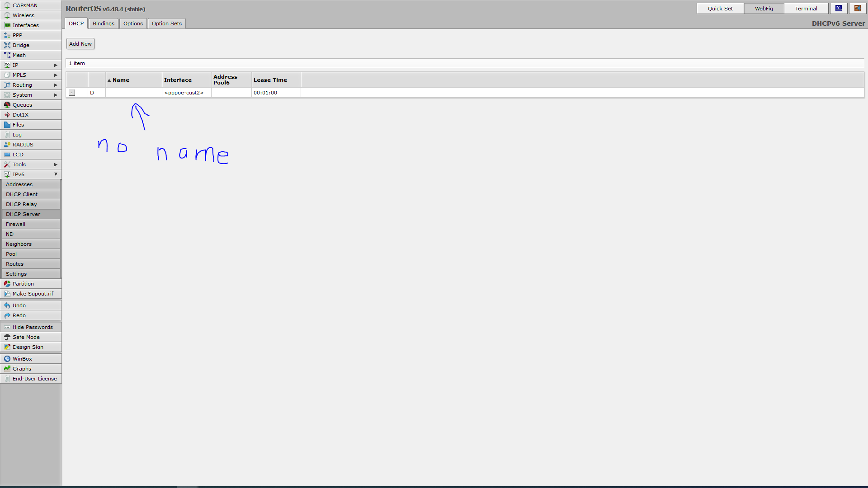
Task: Expand the IP submenu arrow
Action: tap(56, 65)
